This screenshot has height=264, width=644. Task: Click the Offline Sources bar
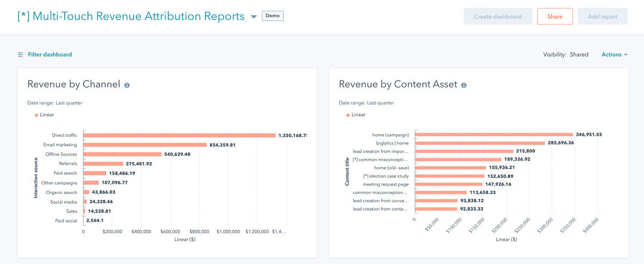[x=122, y=154]
